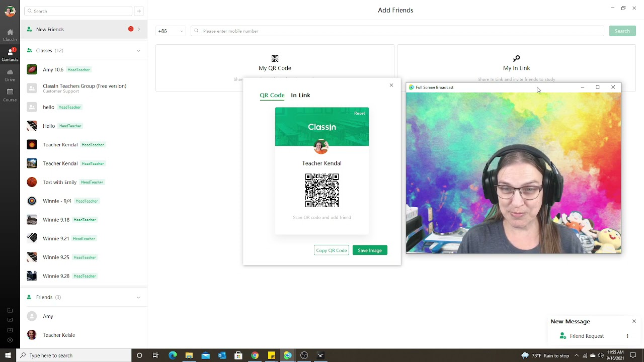Open the user profile avatar in the sidebar
Viewport: 644px width, 362px height.
[10, 11]
